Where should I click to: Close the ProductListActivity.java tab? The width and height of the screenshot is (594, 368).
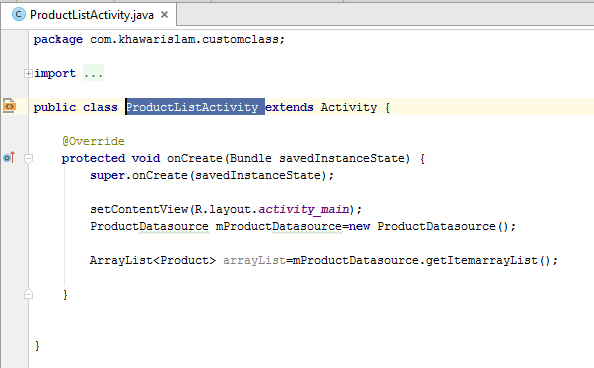tap(164, 15)
